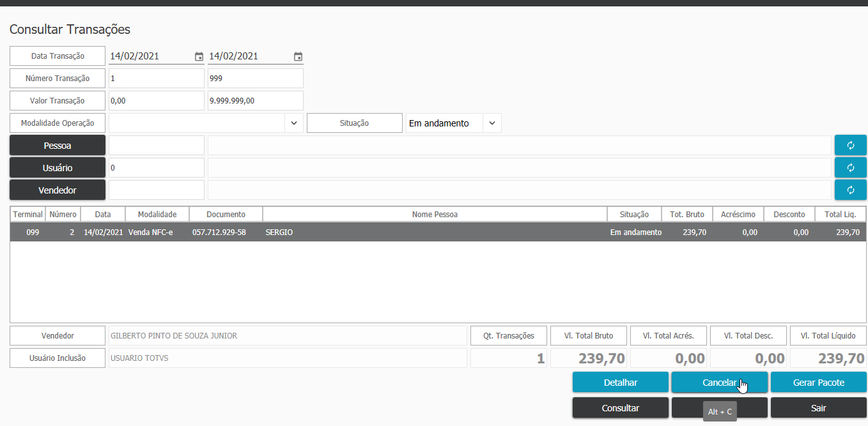The height and width of the screenshot is (426, 868).
Task: Open the Usuário lookup button
Action: point(58,167)
